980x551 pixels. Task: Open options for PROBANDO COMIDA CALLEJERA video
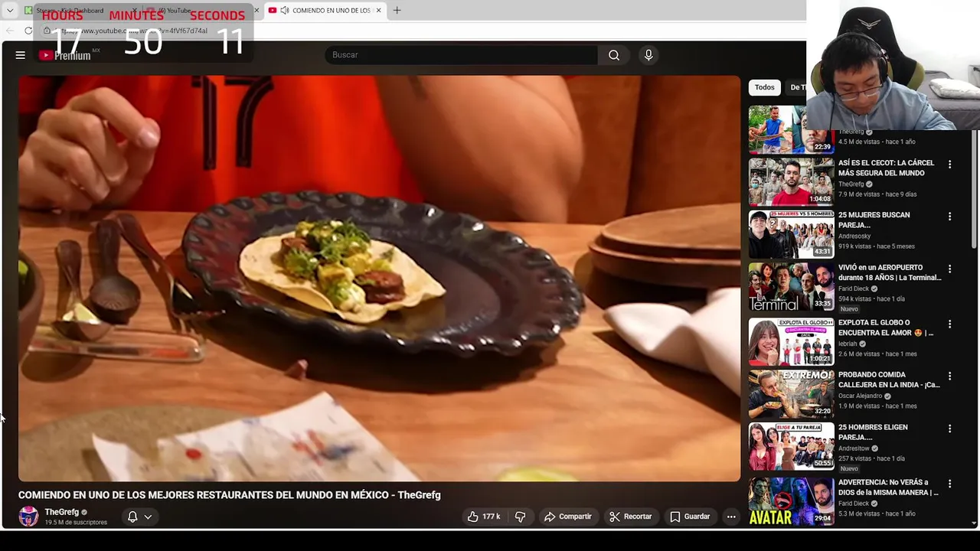(x=950, y=377)
